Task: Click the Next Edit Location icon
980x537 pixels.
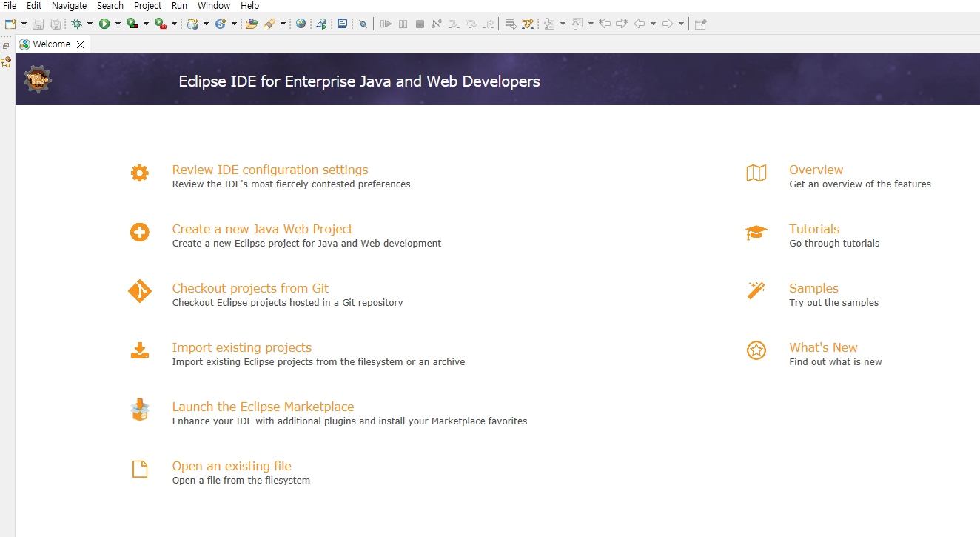Action: coord(622,24)
